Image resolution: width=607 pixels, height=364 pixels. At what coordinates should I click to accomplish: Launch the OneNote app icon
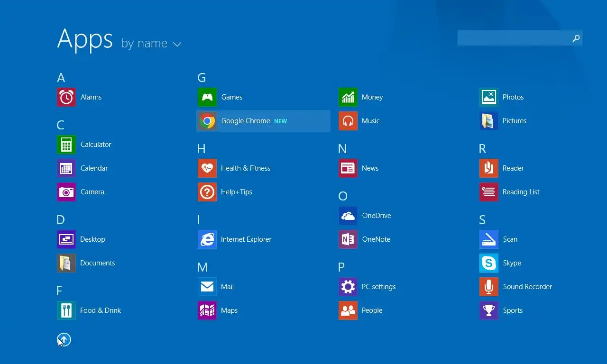[x=348, y=239]
